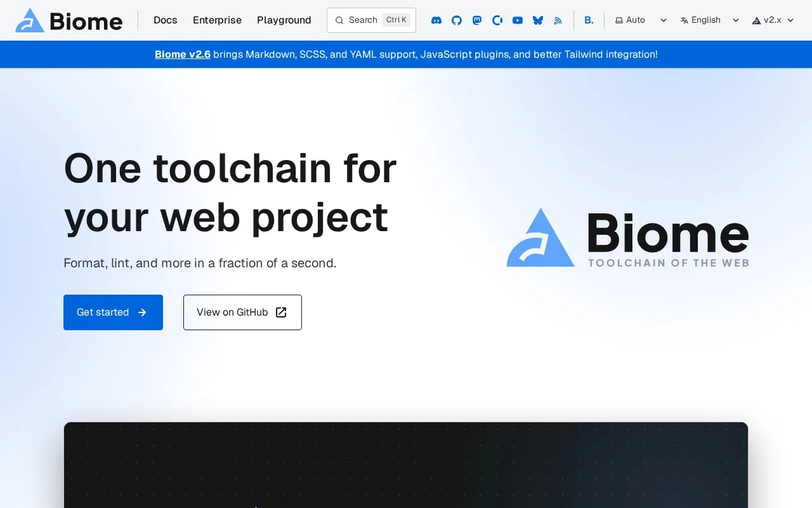Click the Biome logo in header
The image size is (812, 508).
69,20
